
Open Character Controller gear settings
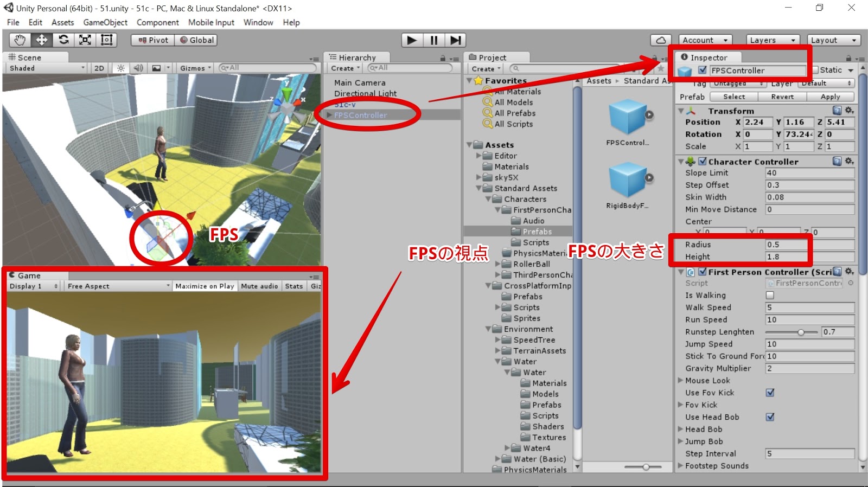pos(849,161)
